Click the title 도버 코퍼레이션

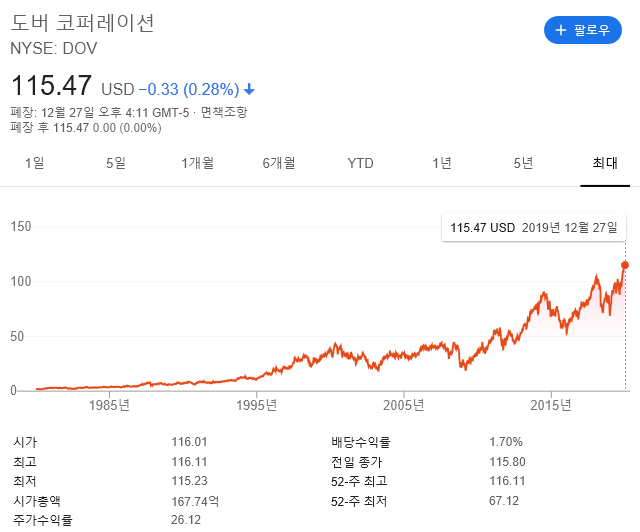82,22
